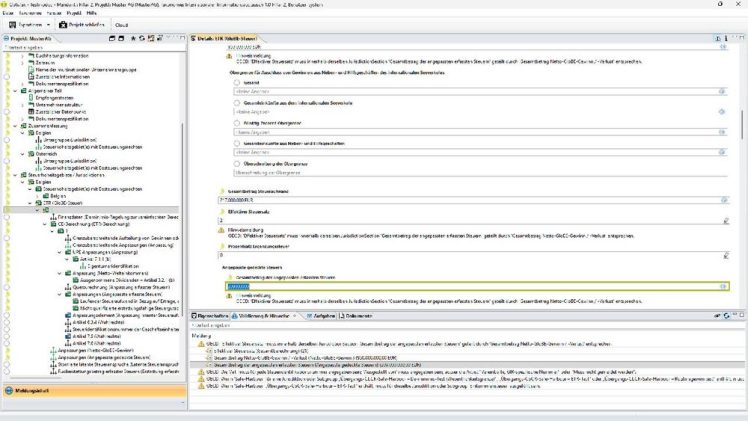748x421 pixels.
Task: Click the refresh icon in project panel toolbar
Action: [x=142, y=38]
